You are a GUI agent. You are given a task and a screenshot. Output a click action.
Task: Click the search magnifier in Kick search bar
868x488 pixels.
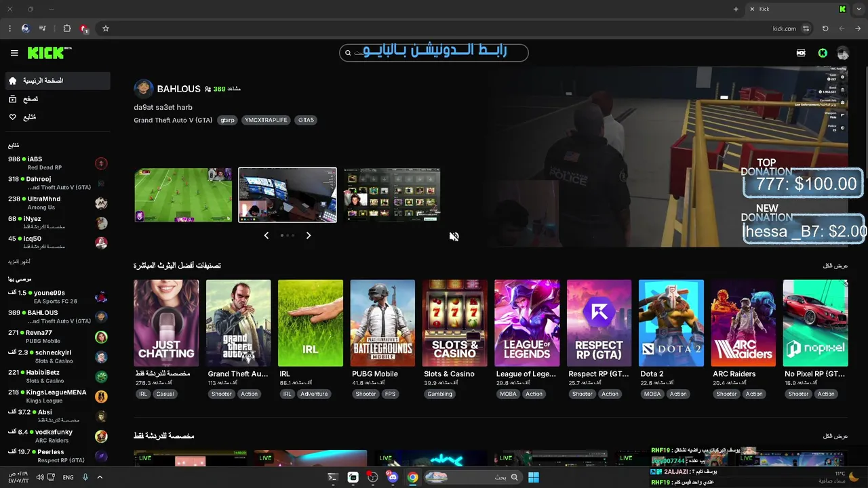pyautogui.click(x=349, y=53)
